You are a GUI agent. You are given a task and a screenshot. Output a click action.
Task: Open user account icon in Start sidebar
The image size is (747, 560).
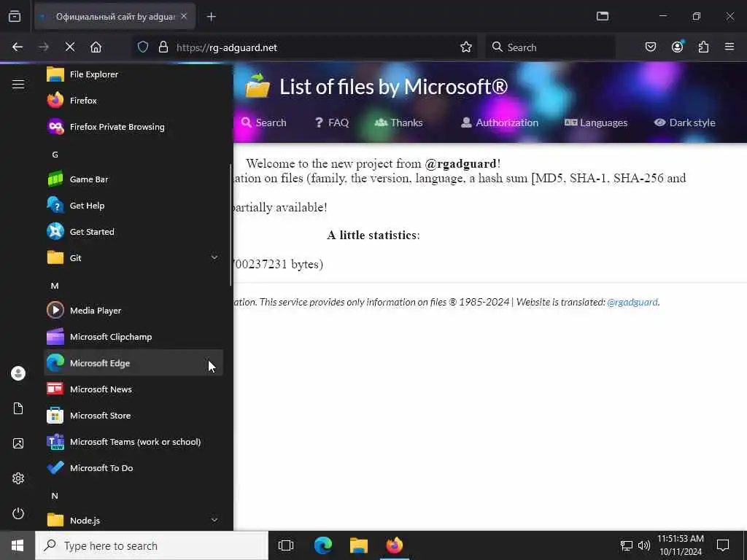point(18,373)
